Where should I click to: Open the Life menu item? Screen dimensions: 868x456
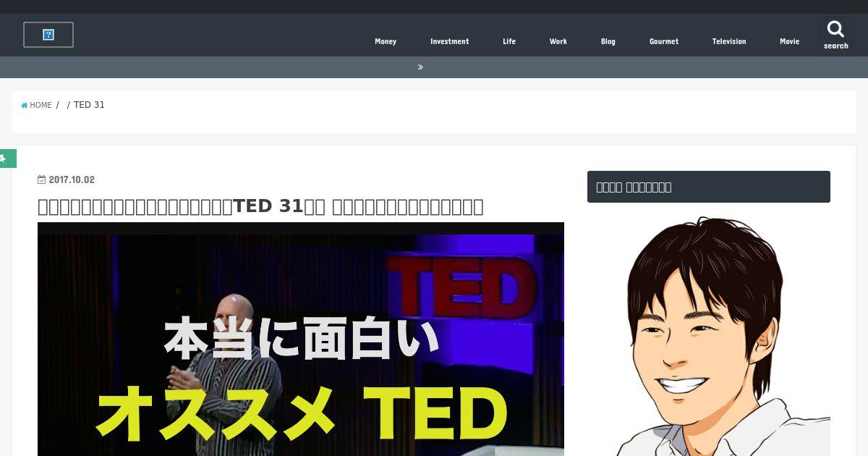[509, 41]
